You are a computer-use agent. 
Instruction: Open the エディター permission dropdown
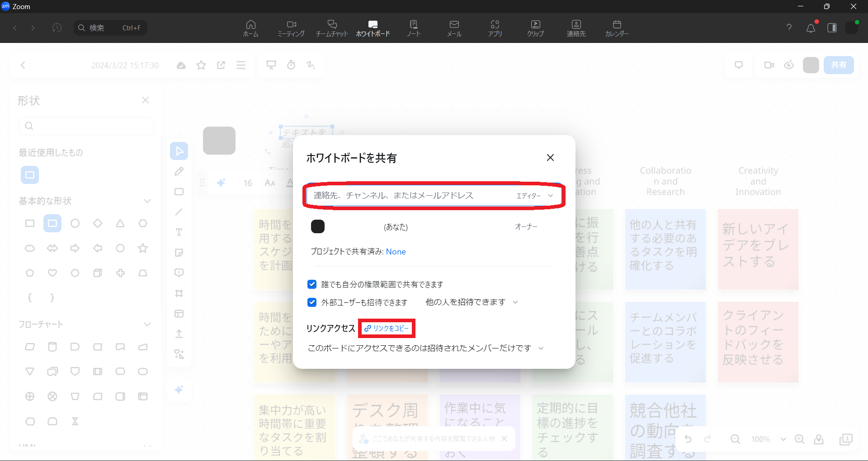click(x=534, y=196)
